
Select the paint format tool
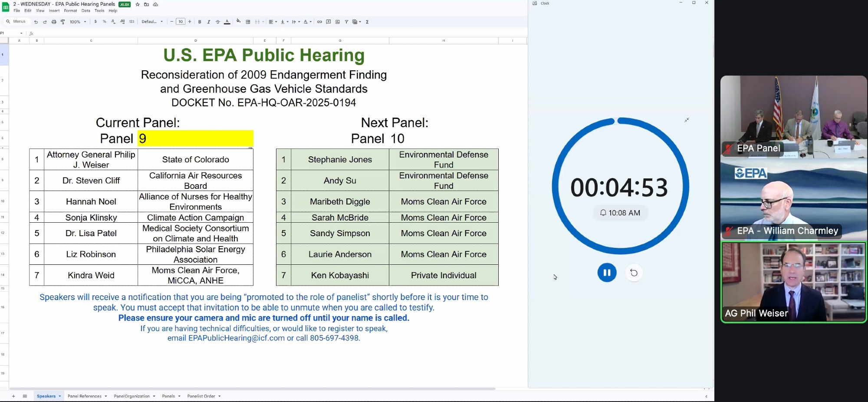63,22
